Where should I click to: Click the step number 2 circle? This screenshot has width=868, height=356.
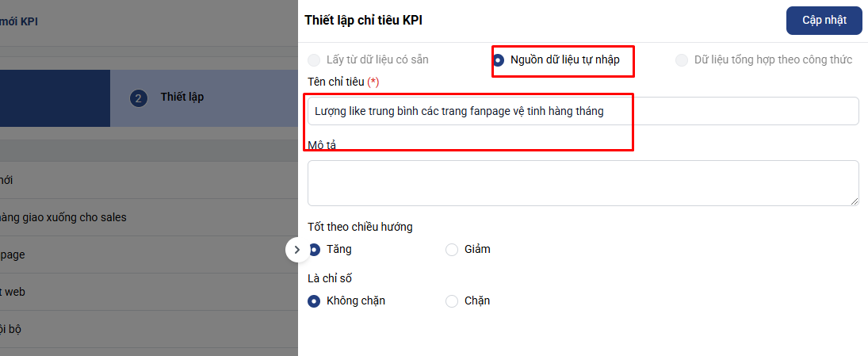pyautogui.click(x=139, y=98)
